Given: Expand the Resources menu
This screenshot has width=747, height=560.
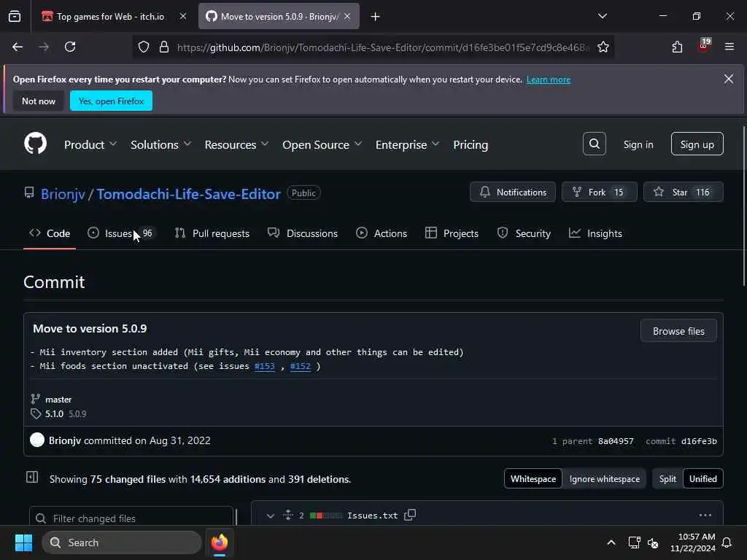Looking at the screenshot, I should (236, 144).
